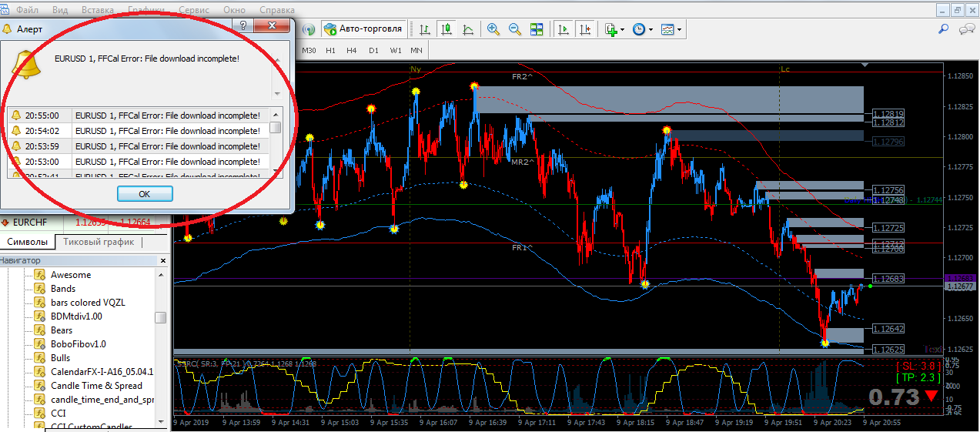Select the BDMtdiv1.00 indicator
The image size is (980, 432).
pos(76,316)
